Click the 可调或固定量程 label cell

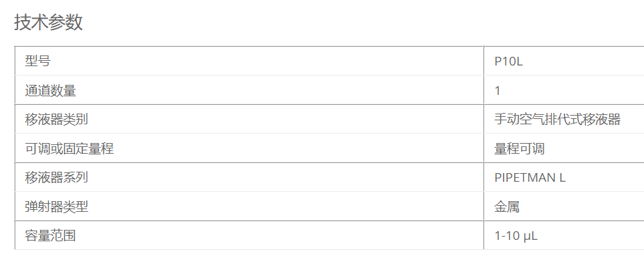click(69, 149)
